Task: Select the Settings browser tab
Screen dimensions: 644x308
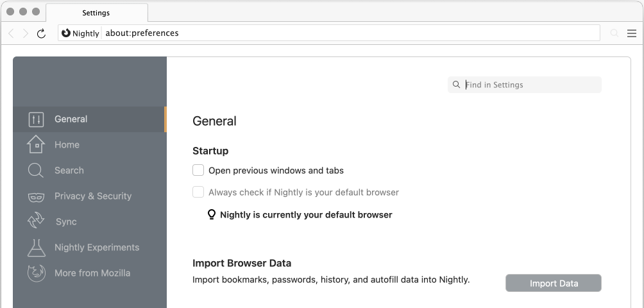Action: click(96, 13)
